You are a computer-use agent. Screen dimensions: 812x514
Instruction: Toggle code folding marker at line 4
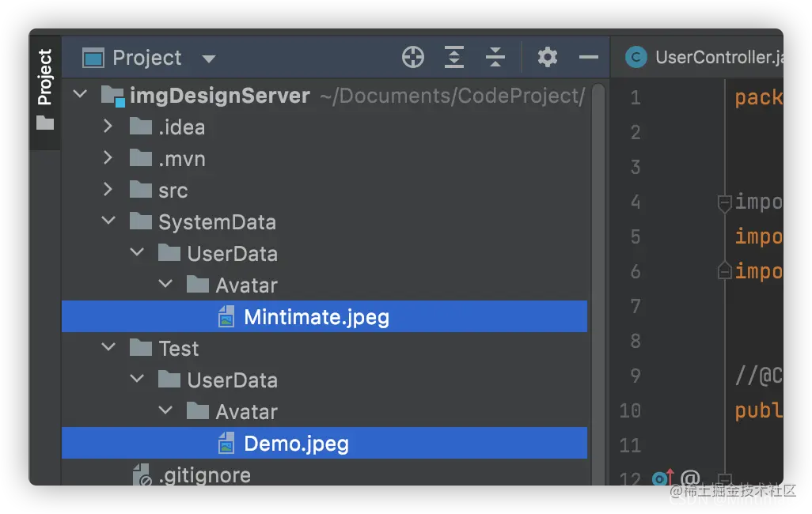tap(724, 202)
